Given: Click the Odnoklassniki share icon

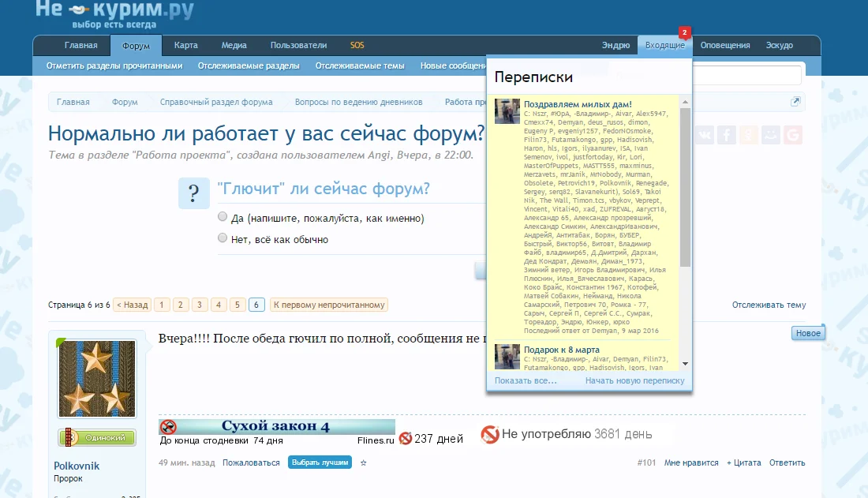Looking at the screenshot, I should pyautogui.click(x=748, y=134).
